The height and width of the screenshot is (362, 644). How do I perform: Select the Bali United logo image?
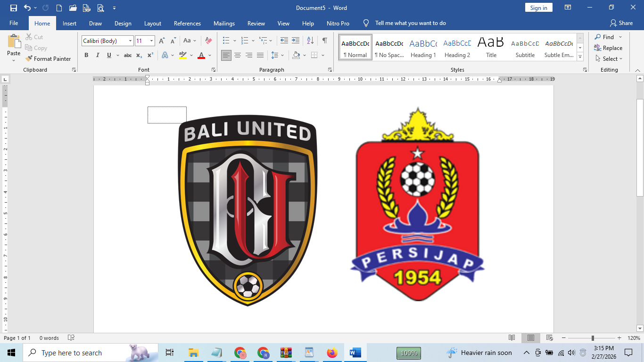[x=248, y=211]
